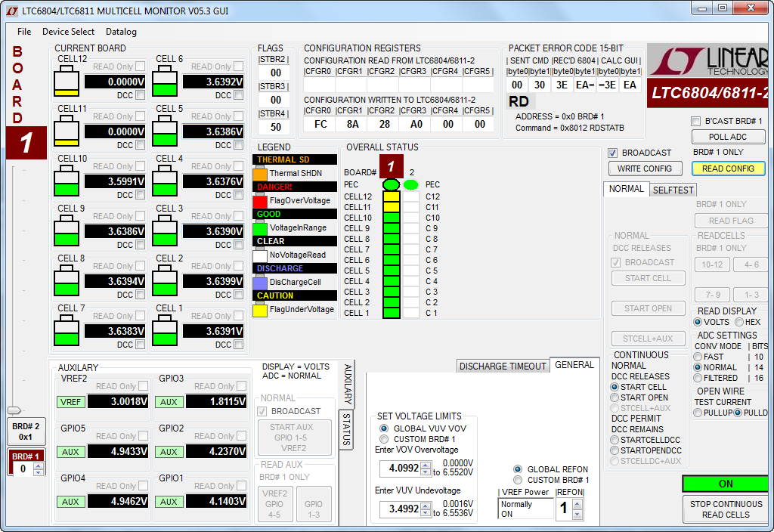This screenshot has height=532, width=774.
Task: Click the board selector slider handle
Action: 14,410
